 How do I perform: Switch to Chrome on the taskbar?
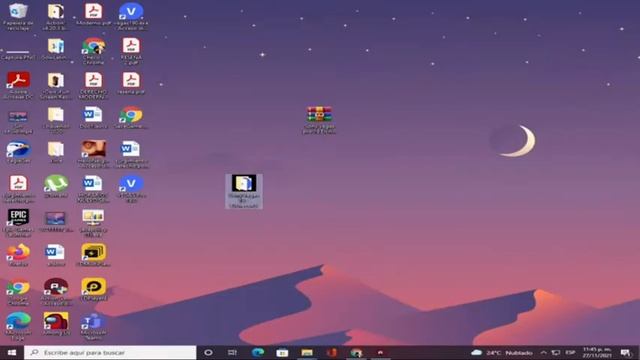(x=356, y=352)
